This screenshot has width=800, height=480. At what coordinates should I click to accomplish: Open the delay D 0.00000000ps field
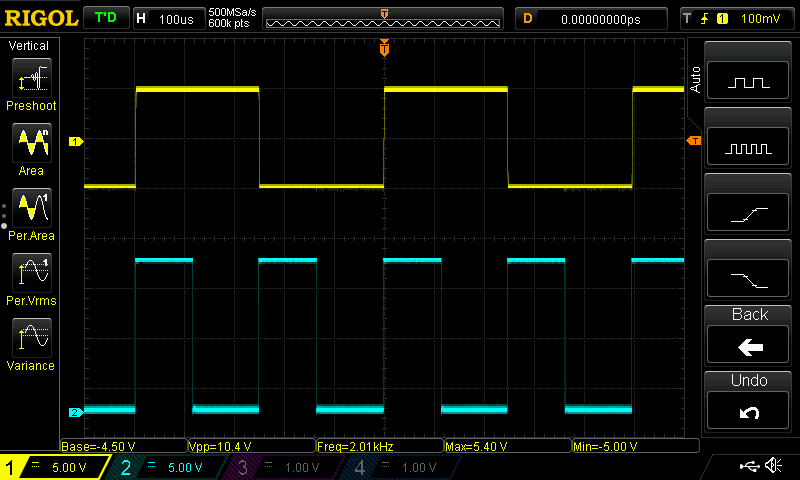[x=591, y=19]
